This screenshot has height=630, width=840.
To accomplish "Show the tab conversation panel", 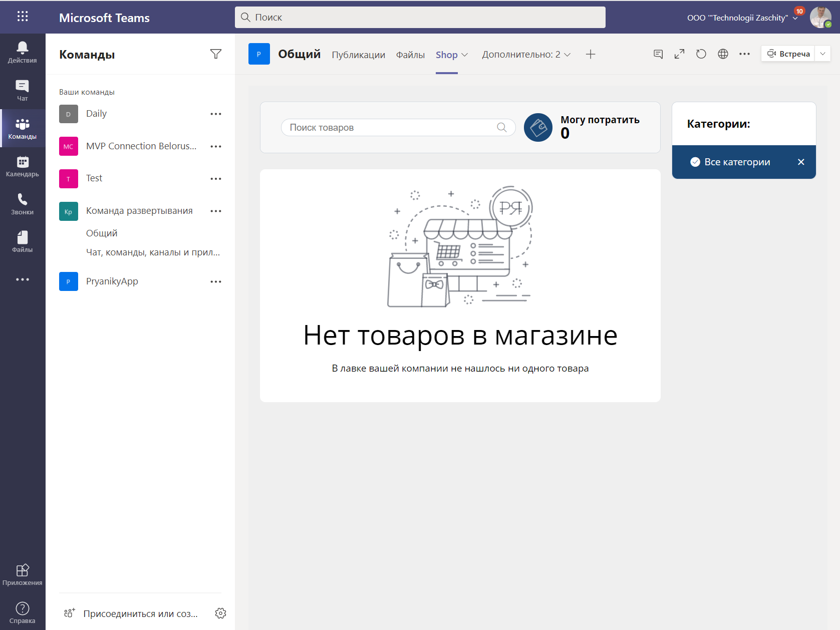I will click(x=658, y=54).
